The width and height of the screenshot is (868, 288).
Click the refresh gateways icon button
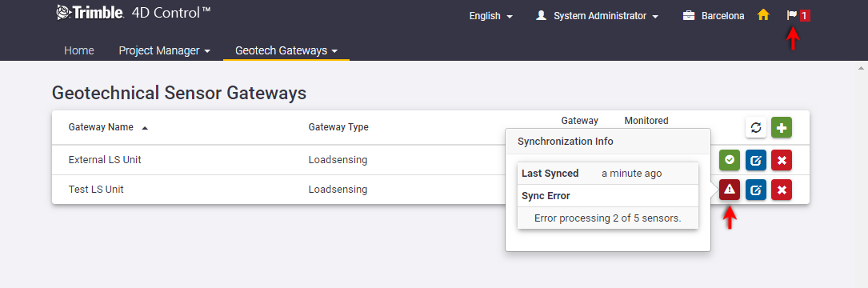click(x=756, y=127)
